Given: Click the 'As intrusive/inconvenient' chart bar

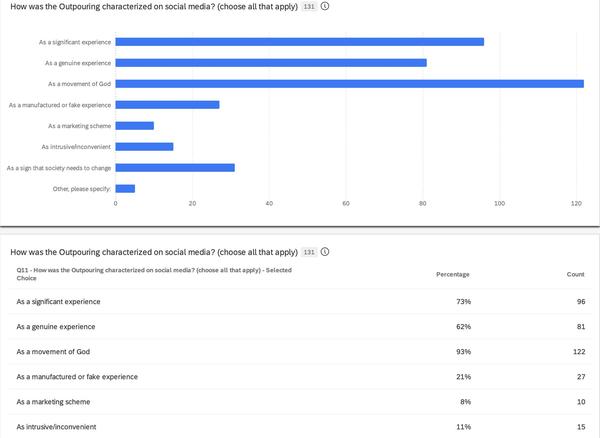Looking at the screenshot, I should (x=144, y=146).
